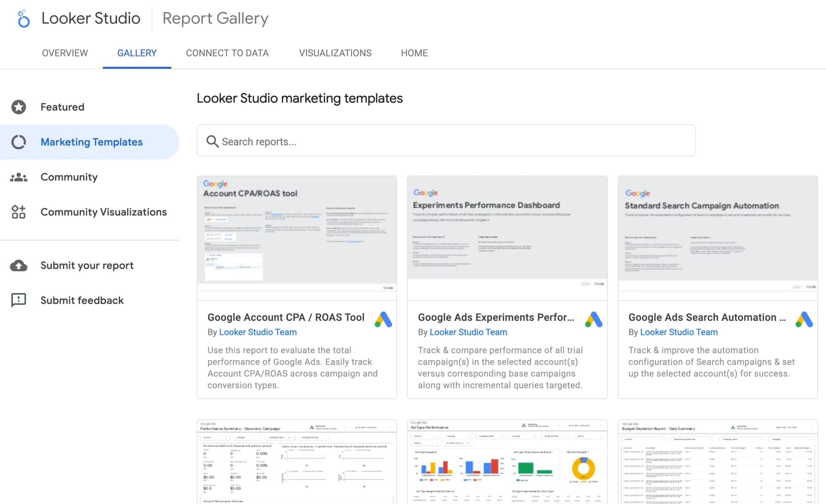Click the Featured star icon
The image size is (826, 504).
[19, 107]
